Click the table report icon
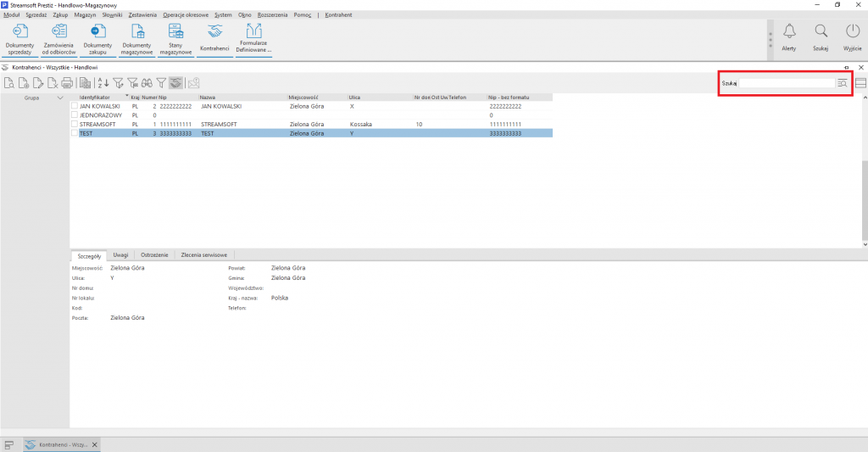The image size is (868, 452). click(x=85, y=83)
